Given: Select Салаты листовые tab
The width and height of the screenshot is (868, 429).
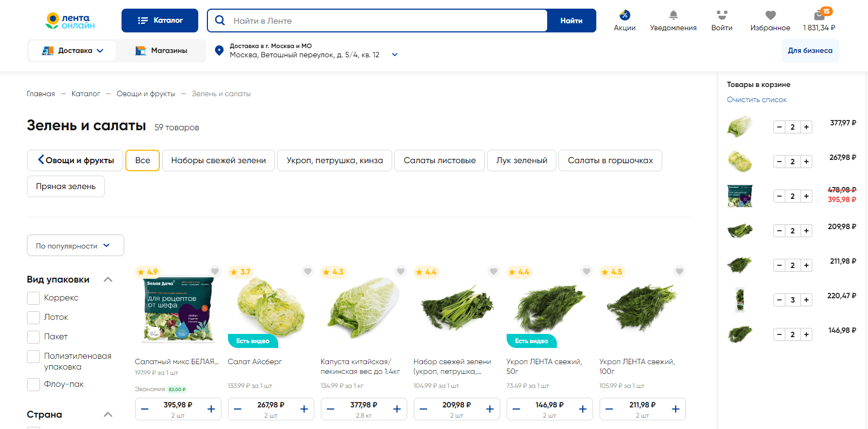Looking at the screenshot, I should tap(440, 160).
